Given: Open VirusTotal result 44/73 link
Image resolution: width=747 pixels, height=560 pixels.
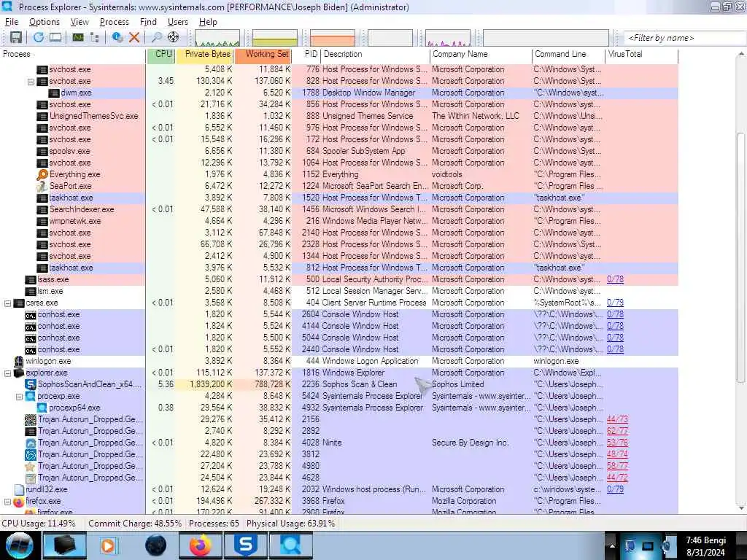Looking at the screenshot, I should 617,419.
